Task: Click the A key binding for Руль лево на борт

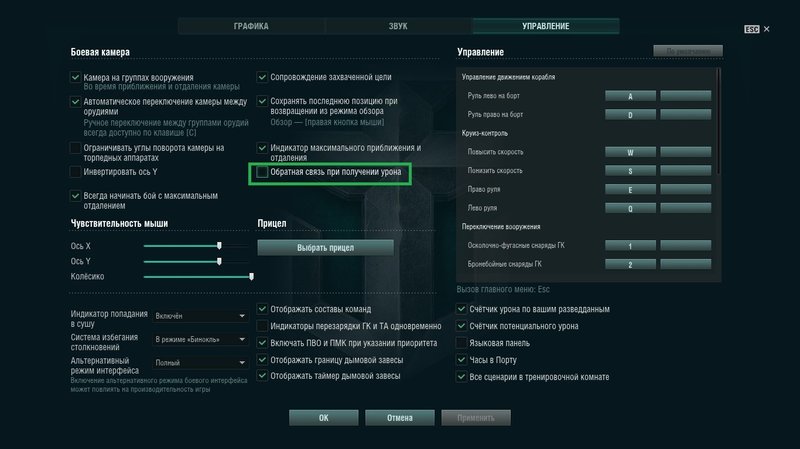Action: pyautogui.click(x=630, y=96)
